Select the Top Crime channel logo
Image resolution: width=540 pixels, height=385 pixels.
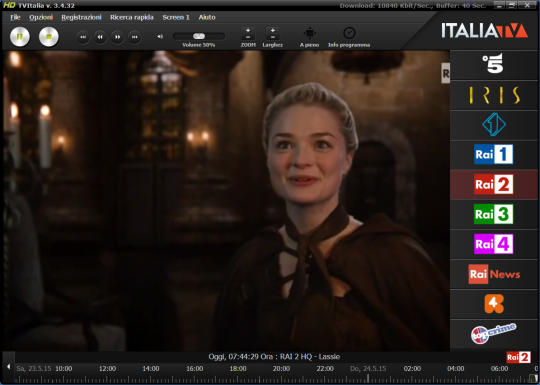click(494, 333)
